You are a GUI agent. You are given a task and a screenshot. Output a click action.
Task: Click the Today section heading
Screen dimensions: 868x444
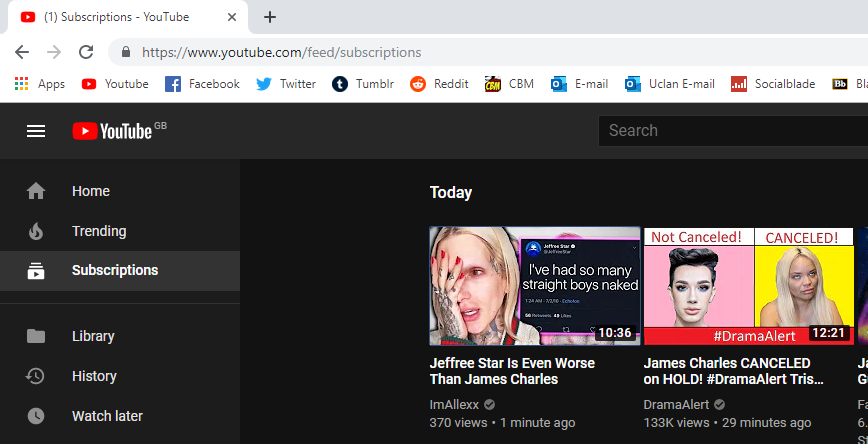pyautogui.click(x=451, y=193)
